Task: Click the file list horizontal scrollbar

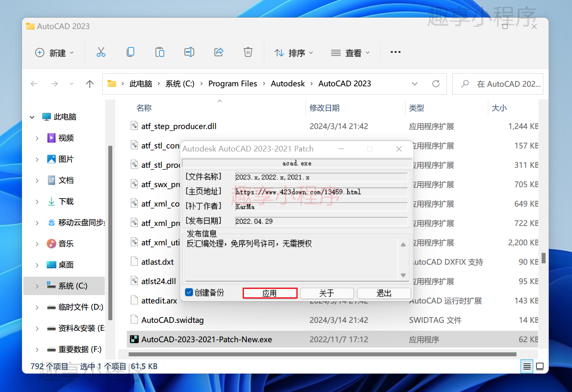Action: (x=322, y=354)
